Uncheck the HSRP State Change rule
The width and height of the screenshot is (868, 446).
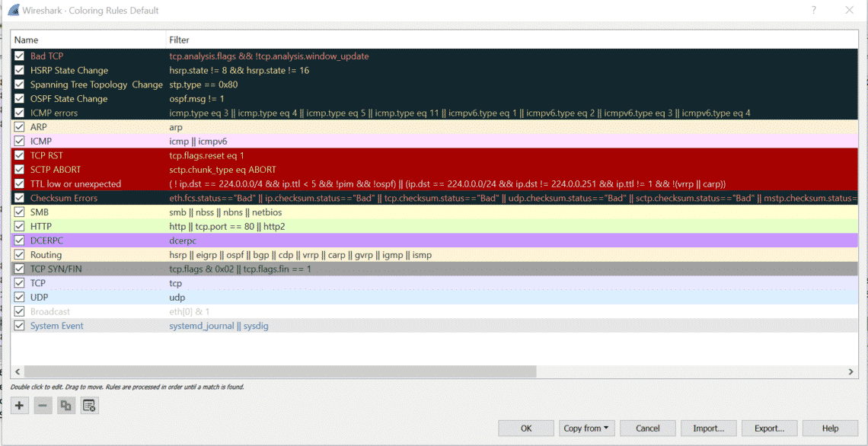(x=19, y=70)
